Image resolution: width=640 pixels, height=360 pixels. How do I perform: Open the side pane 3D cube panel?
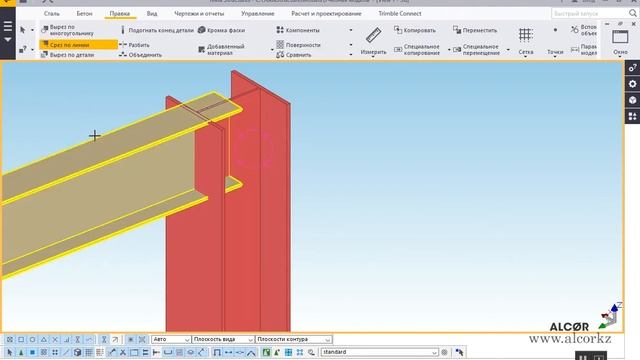click(x=632, y=100)
